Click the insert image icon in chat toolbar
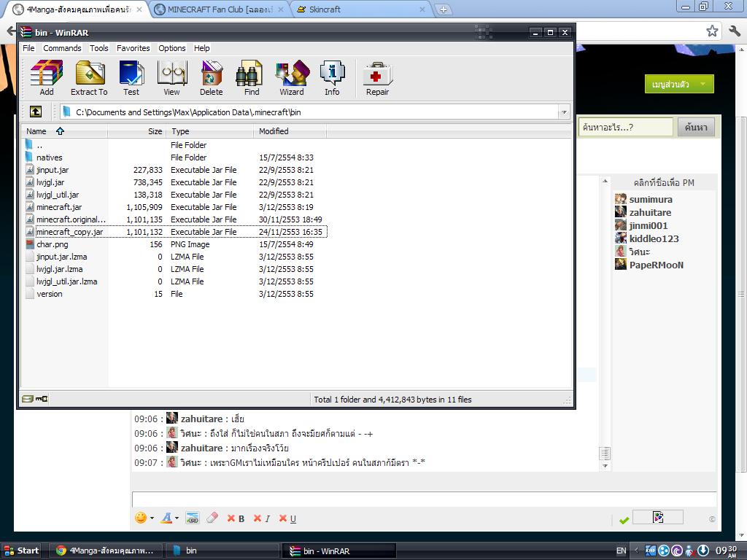 tap(193, 518)
